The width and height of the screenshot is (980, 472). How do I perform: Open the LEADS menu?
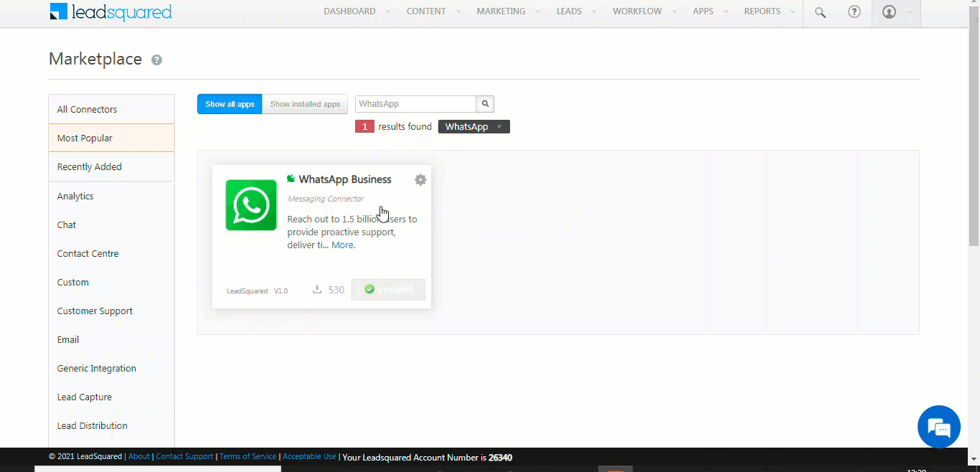[x=569, y=11]
